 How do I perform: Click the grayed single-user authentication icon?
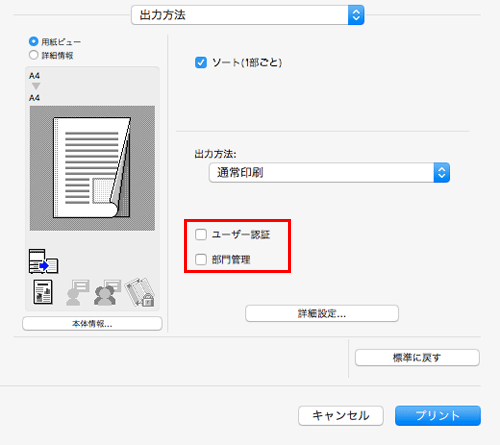pyautogui.click(x=78, y=293)
